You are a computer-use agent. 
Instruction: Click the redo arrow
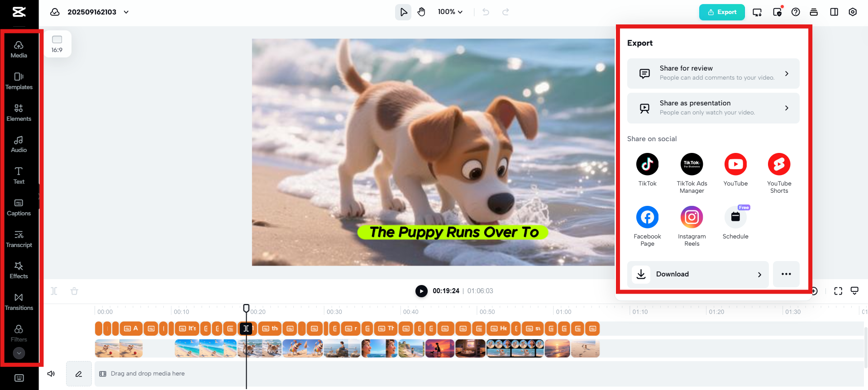[x=506, y=12]
